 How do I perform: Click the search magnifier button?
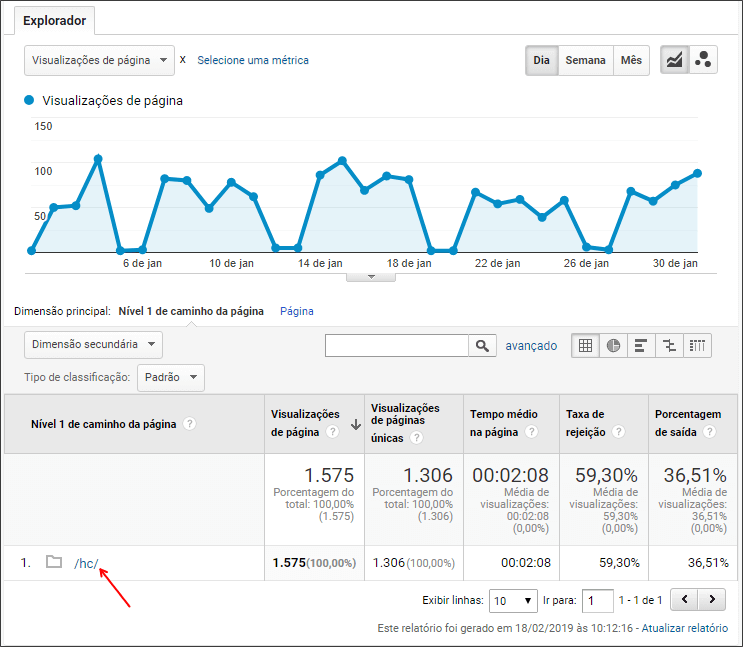482,346
